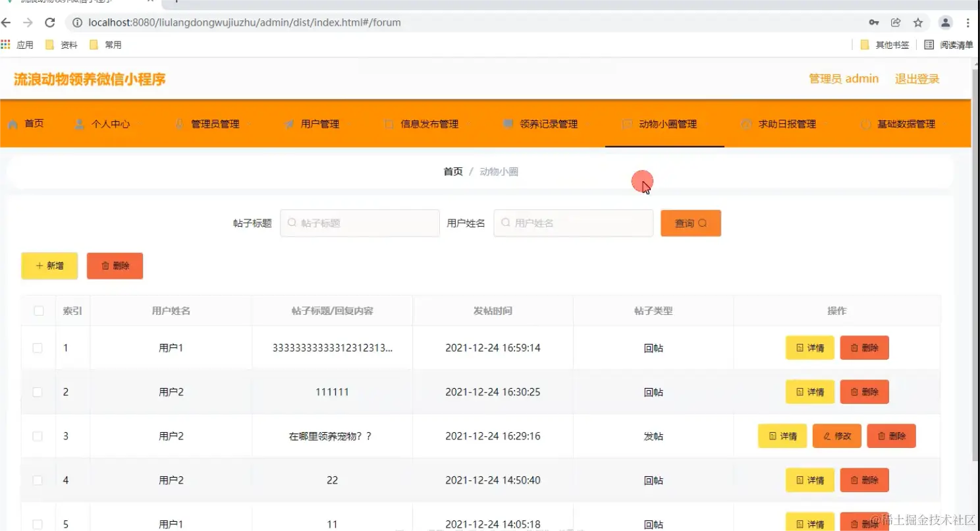Reload the page with the refresh icon
The width and height of the screenshot is (980, 531).
tap(49, 22)
